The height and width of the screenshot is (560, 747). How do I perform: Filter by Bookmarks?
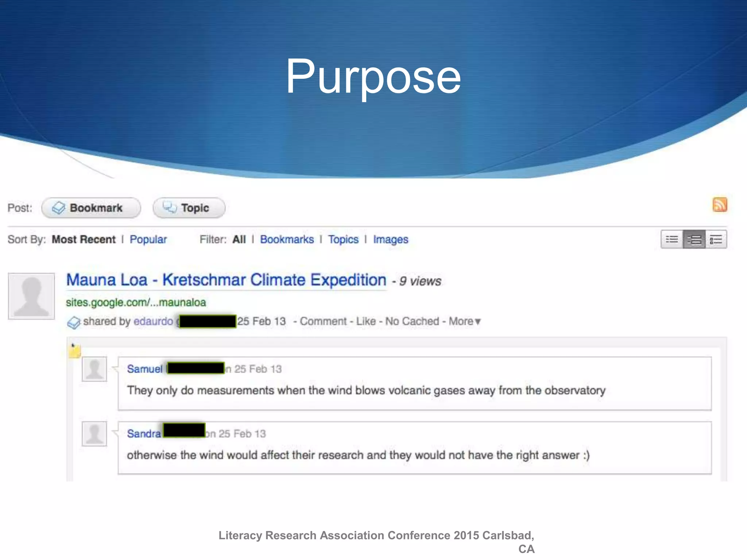click(x=287, y=240)
